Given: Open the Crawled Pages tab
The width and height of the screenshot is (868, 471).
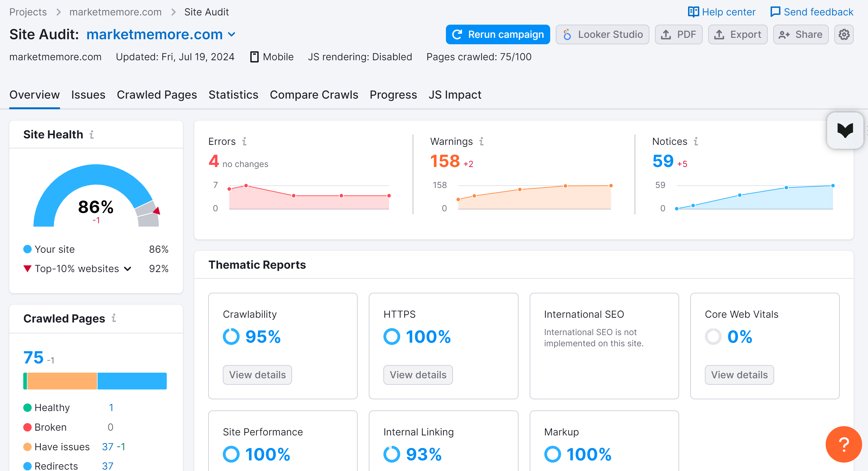Looking at the screenshot, I should pyautogui.click(x=157, y=95).
